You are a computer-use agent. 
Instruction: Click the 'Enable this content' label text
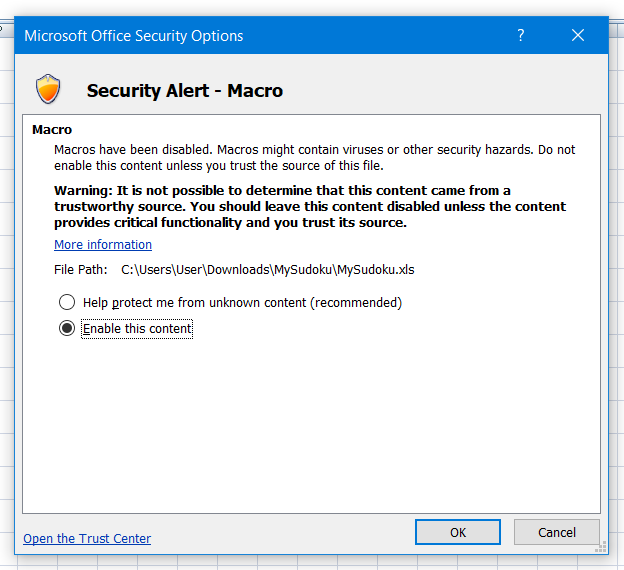[x=137, y=328]
